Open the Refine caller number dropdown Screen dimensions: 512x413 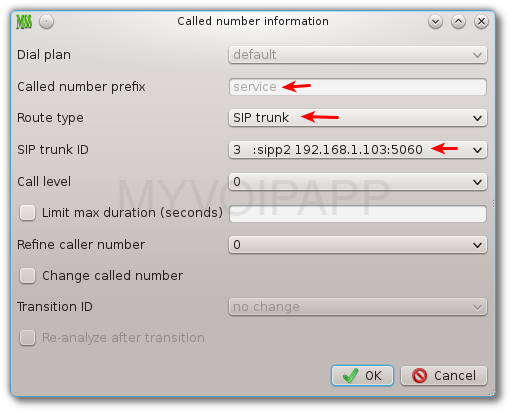[x=358, y=245]
